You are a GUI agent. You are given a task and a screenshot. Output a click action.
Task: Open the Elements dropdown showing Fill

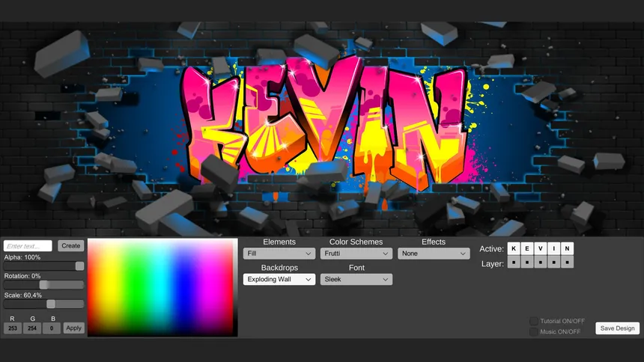coord(279,254)
